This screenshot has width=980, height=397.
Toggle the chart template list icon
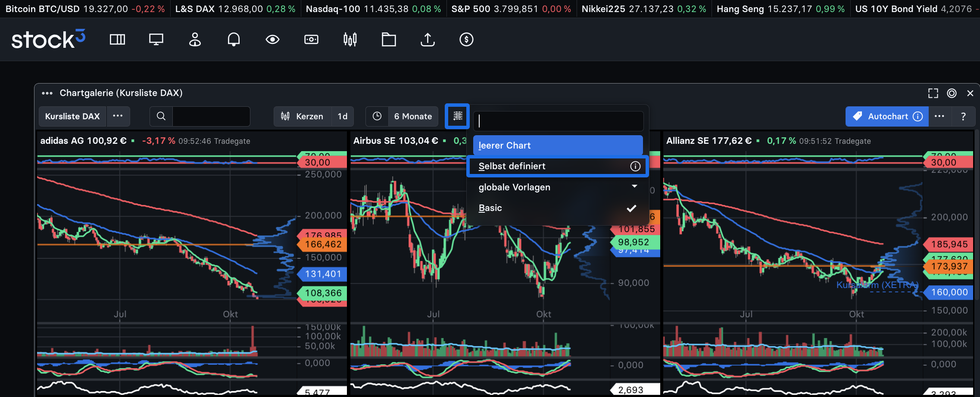[x=457, y=116]
